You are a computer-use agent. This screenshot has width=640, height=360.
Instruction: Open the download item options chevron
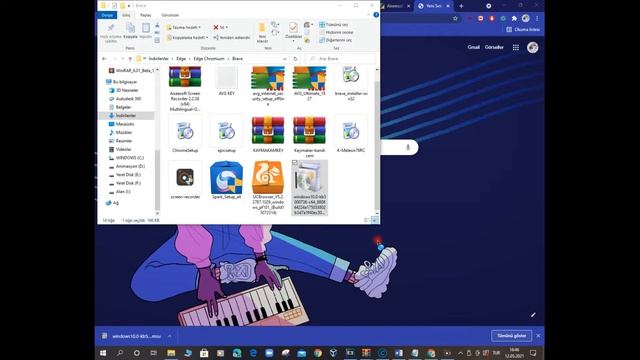169,336
